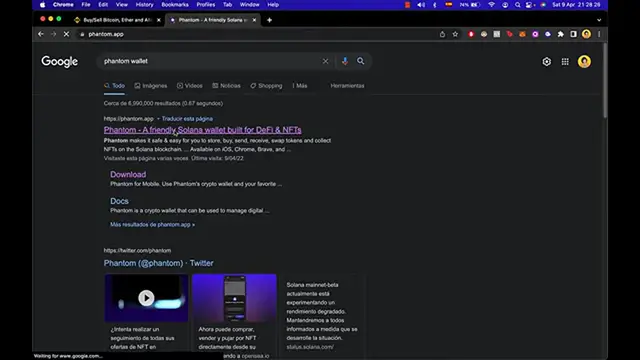Open Spotlight search in menu bar
The image size is (640, 360).
(x=518, y=5)
